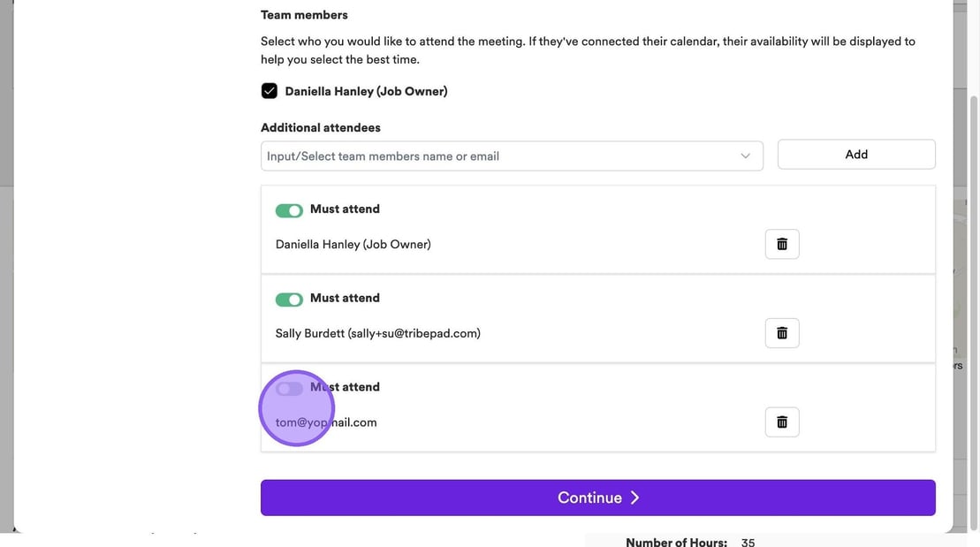Viewport: 980px width, 547px height.
Task: Click the arrow icon on Continue
Action: 634,498
